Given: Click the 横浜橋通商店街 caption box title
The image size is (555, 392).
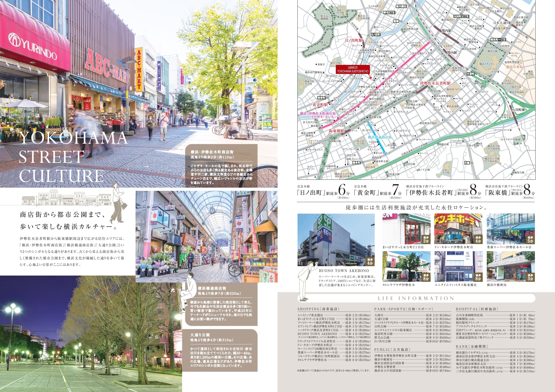Looking at the screenshot, I should tap(212, 288).
